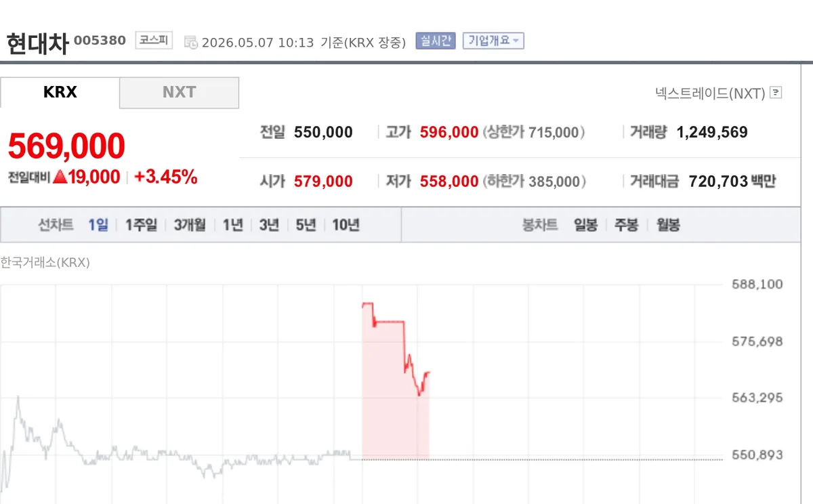The image size is (813, 504).
Task: Open the 월봉 monthly candle chart
Action: tap(668, 225)
